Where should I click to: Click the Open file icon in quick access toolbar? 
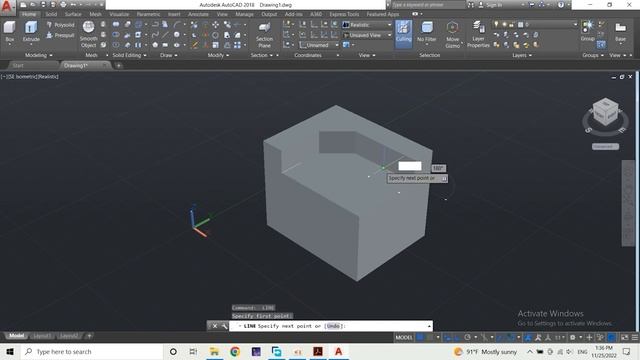click(33, 4)
